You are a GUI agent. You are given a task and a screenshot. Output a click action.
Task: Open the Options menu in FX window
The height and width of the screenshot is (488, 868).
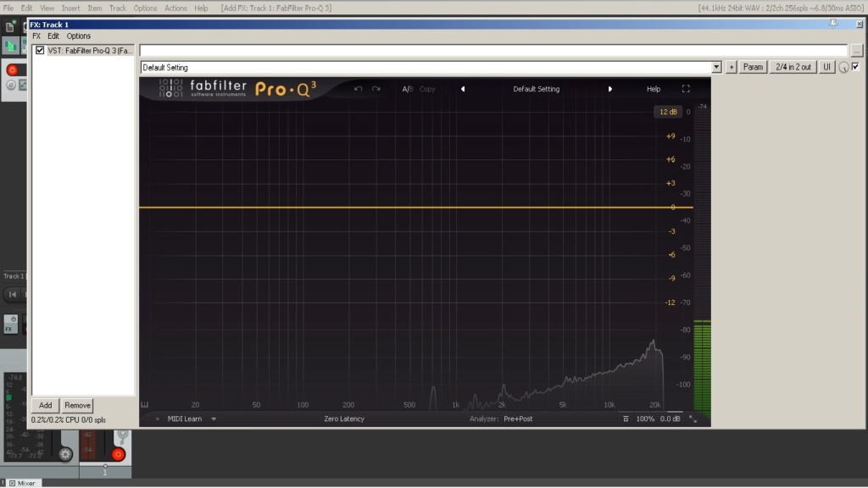pyautogui.click(x=79, y=36)
